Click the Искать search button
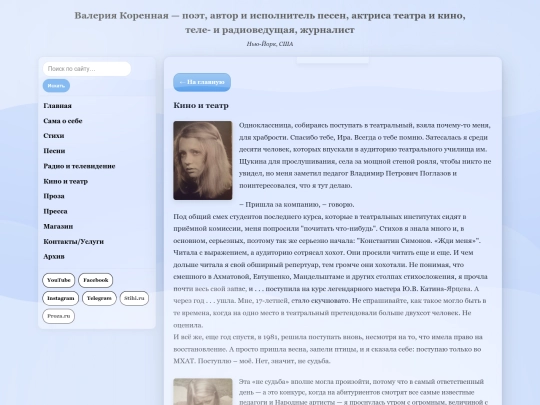The image size is (540, 405). (x=56, y=86)
